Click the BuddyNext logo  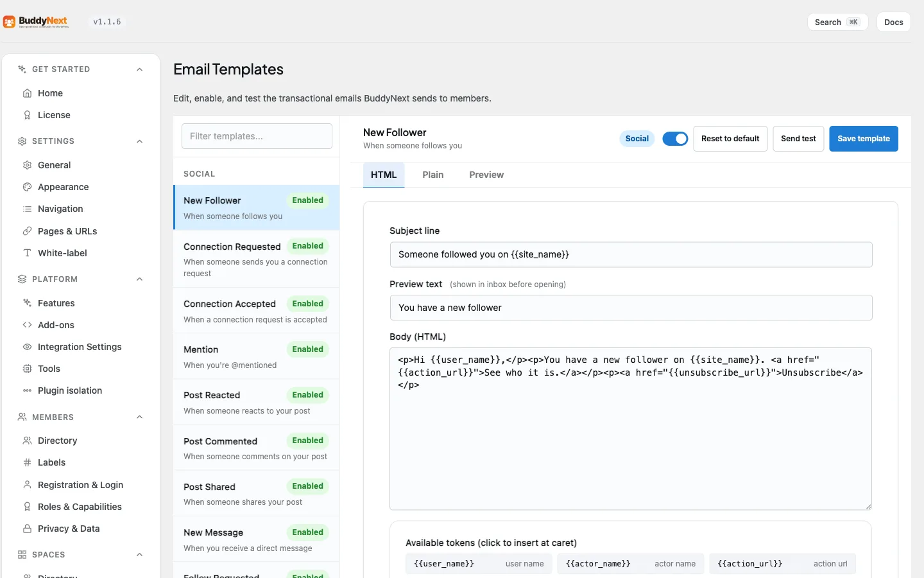(x=36, y=22)
